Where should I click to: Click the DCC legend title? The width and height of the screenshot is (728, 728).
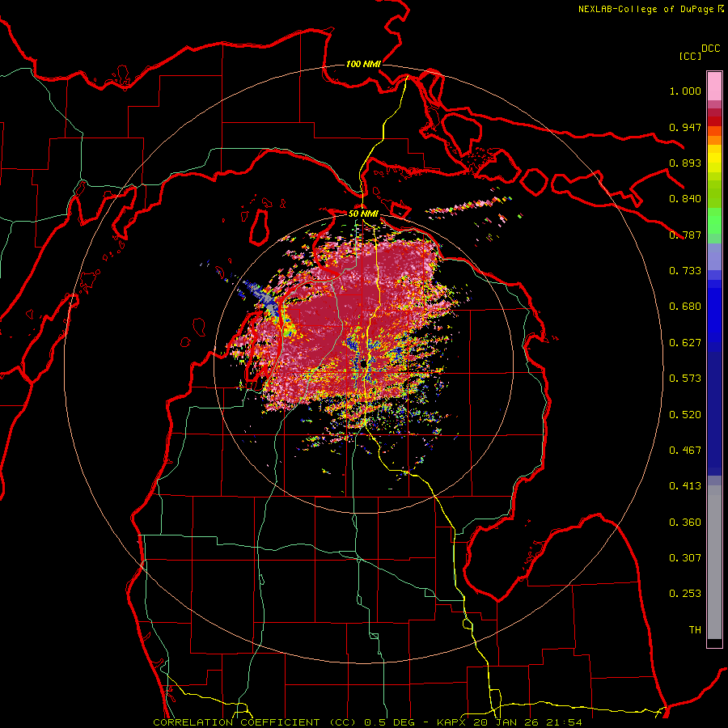click(x=711, y=49)
